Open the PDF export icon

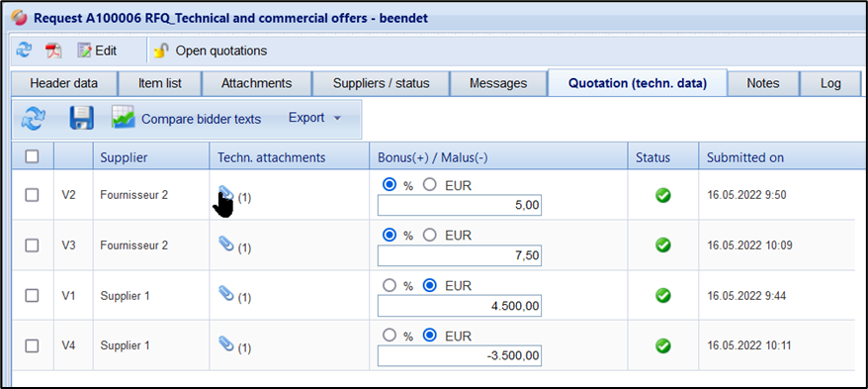click(x=53, y=51)
